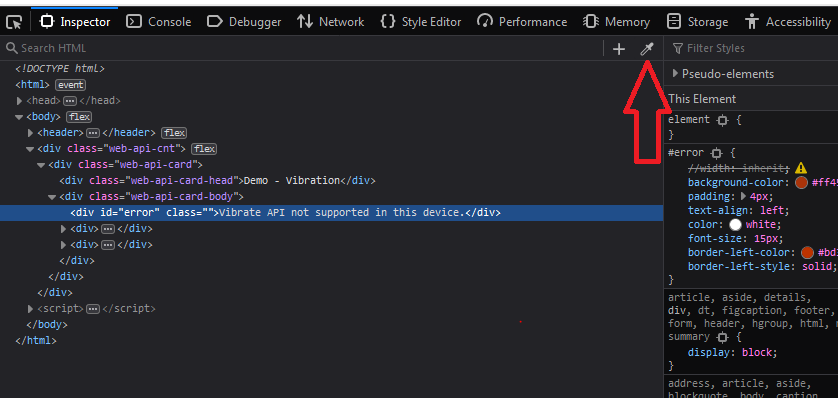Viewport: 838px width, 398px height.
Task: Open the background-color swatch
Action: (x=801, y=182)
